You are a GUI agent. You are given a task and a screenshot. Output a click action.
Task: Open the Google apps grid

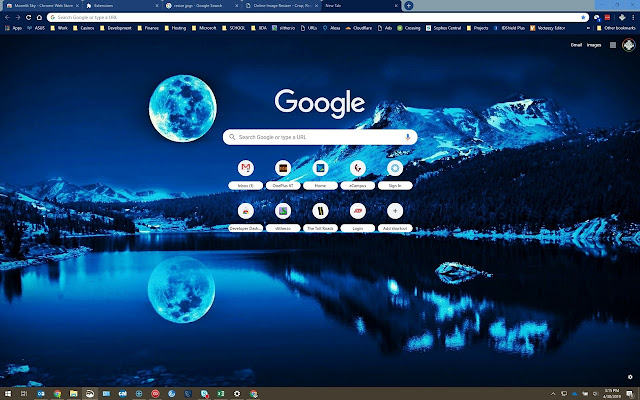pyautogui.click(x=613, y=45)
